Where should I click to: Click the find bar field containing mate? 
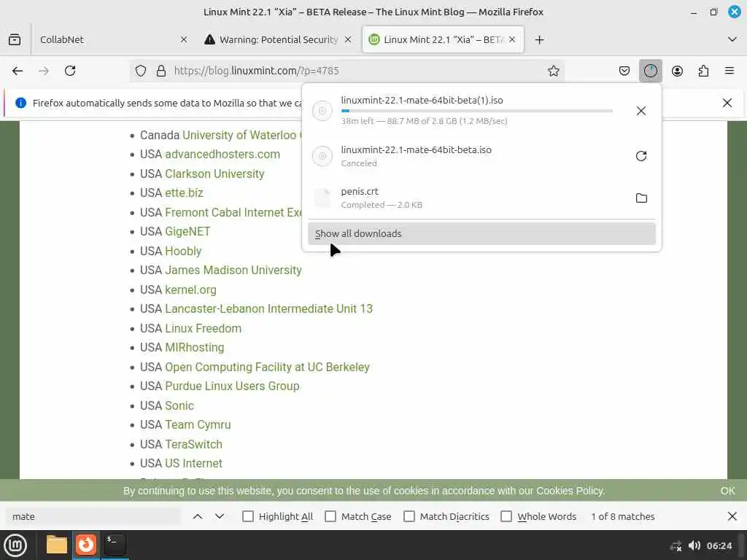pos(93,516)
